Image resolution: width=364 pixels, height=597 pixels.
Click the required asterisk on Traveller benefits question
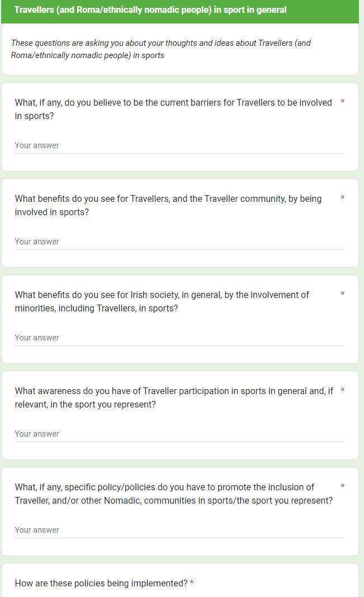pos(343,198)
